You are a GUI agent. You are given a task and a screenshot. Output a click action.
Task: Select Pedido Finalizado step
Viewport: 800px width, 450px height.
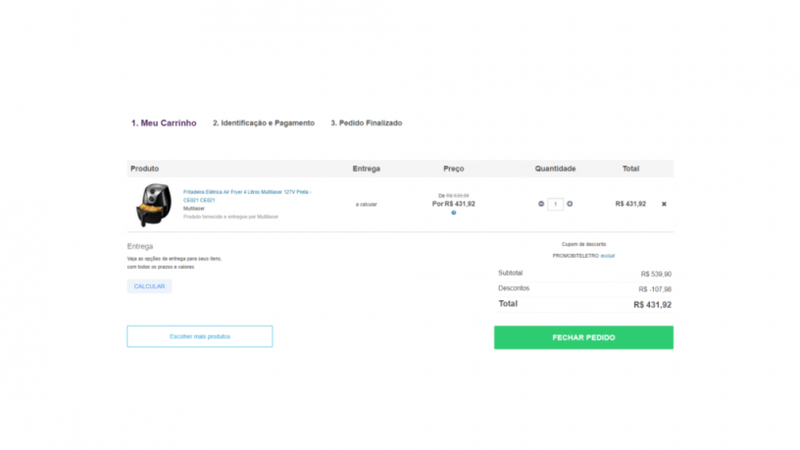[x=366, y=123]
